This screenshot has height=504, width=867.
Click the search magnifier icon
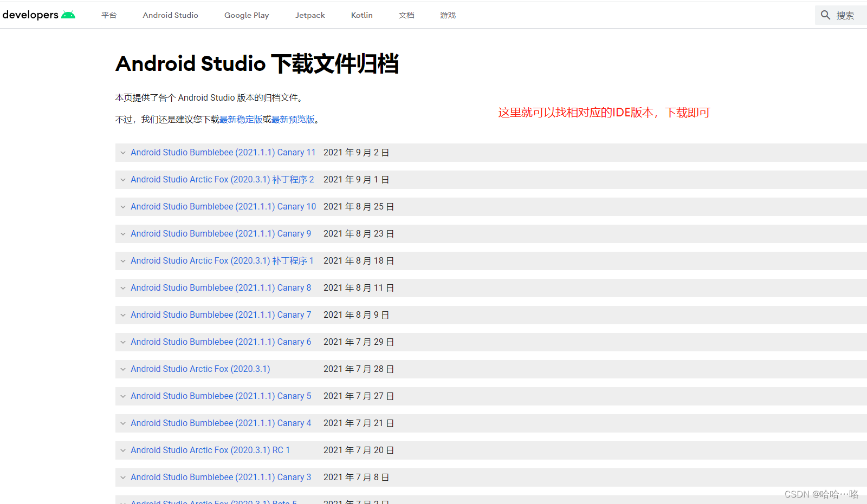[825, 15]
